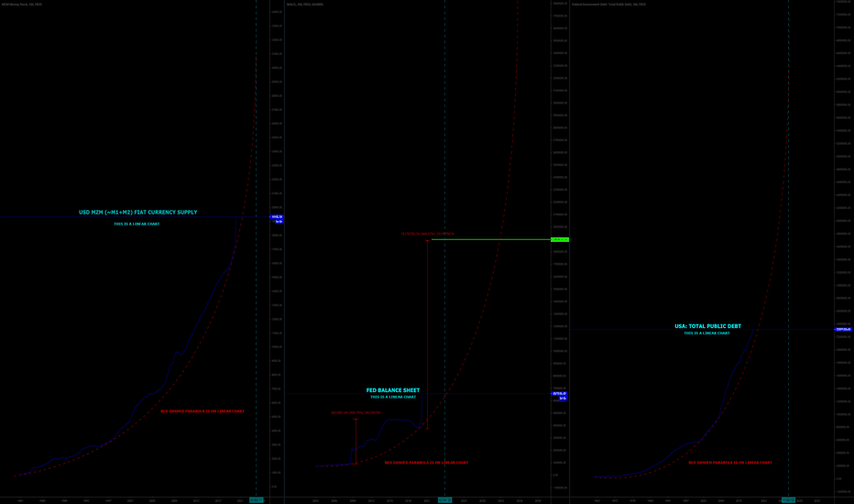Click the 2003 tick on WALCL time axis
854x504 pixels.
pyautogui.click(x=316, y=500)
